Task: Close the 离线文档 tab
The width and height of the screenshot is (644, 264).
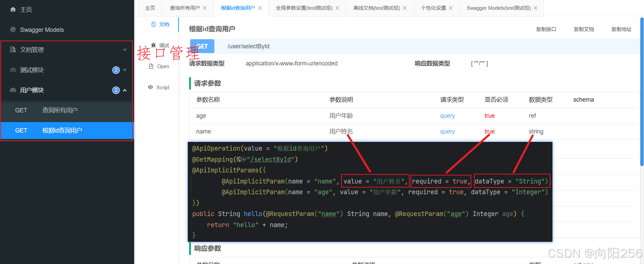Action: pos(405,8)
